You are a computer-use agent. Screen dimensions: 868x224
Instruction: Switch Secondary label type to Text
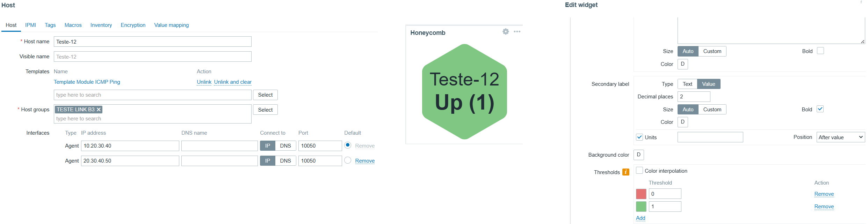(x=687, y=84)
